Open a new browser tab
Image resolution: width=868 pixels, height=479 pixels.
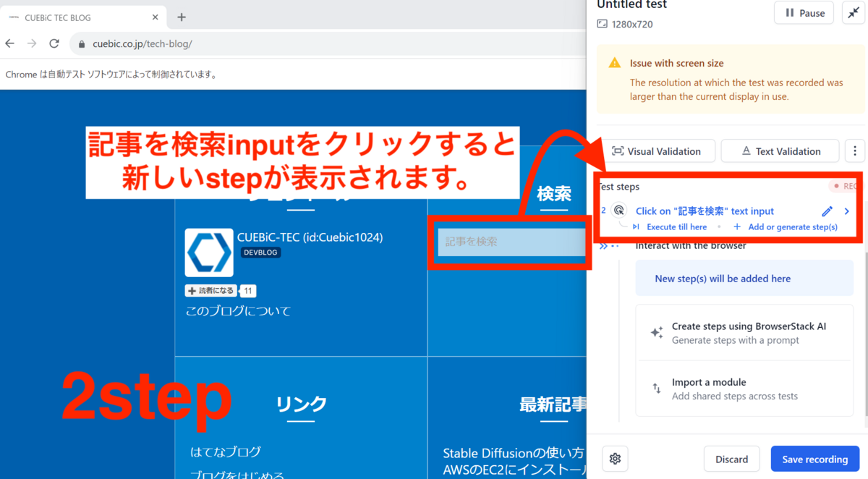[182, 17]
